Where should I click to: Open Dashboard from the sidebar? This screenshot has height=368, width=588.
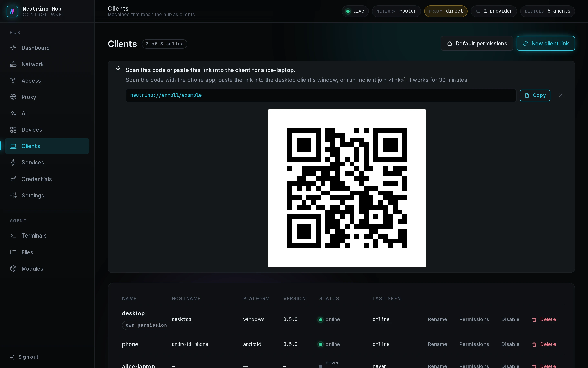pyautogui.click(x=47, y=48)
